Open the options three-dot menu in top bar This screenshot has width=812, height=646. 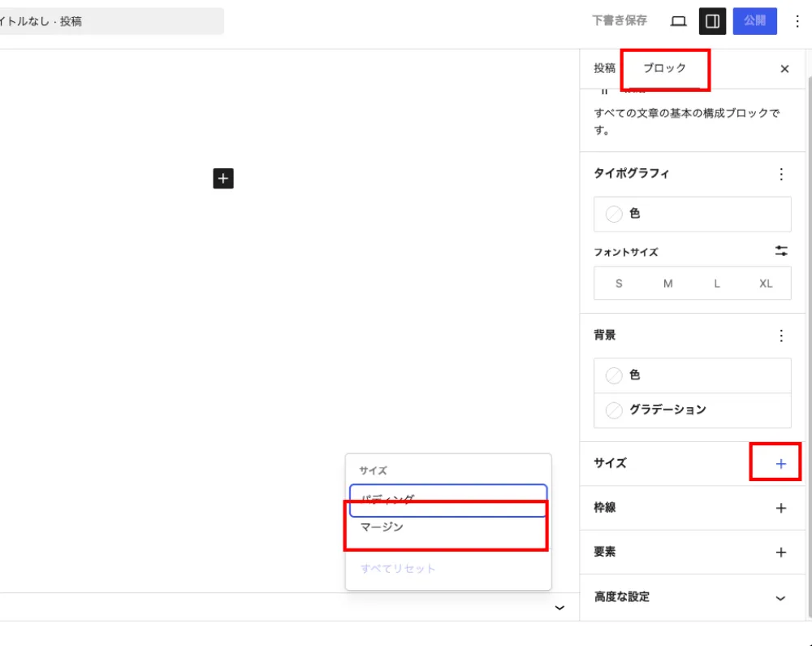[797, 21]
